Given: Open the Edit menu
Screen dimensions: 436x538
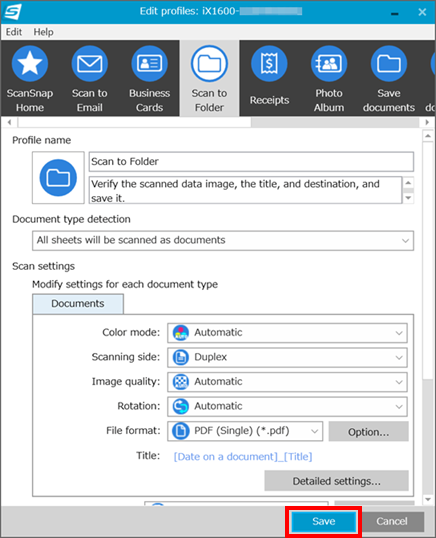Looking at the screenshot, I should (14, 32).
